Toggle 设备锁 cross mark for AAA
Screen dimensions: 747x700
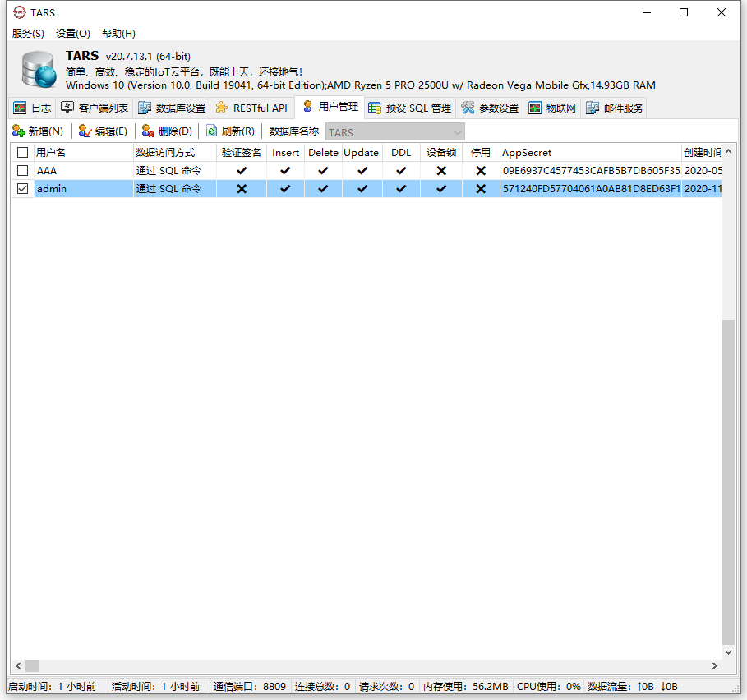[x=441, y=170]
